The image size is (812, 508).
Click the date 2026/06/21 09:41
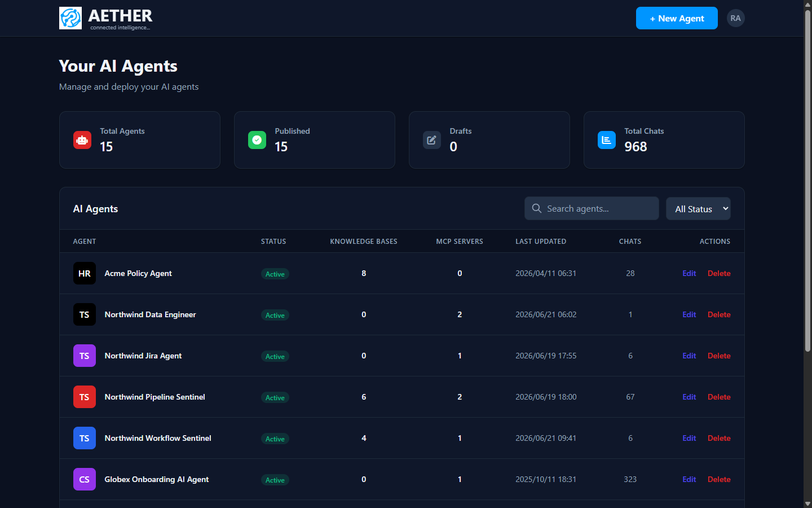click(546, 438)
